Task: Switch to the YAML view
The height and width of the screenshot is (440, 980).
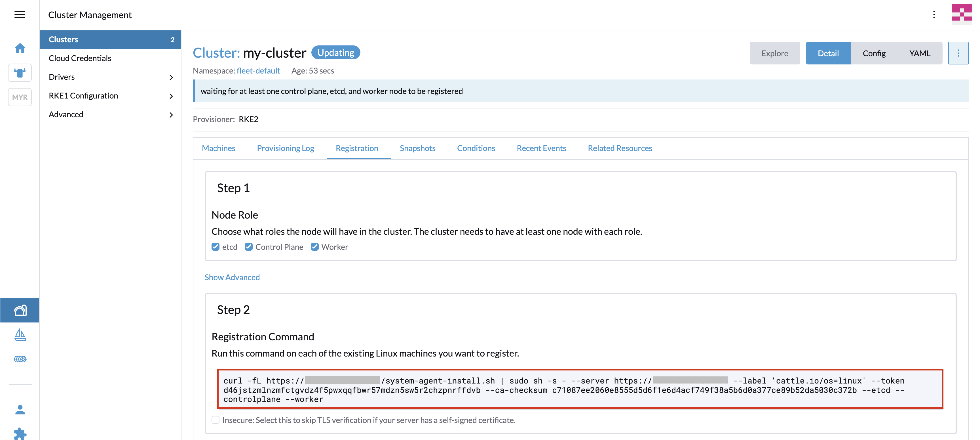Action: tap(920, 53)
